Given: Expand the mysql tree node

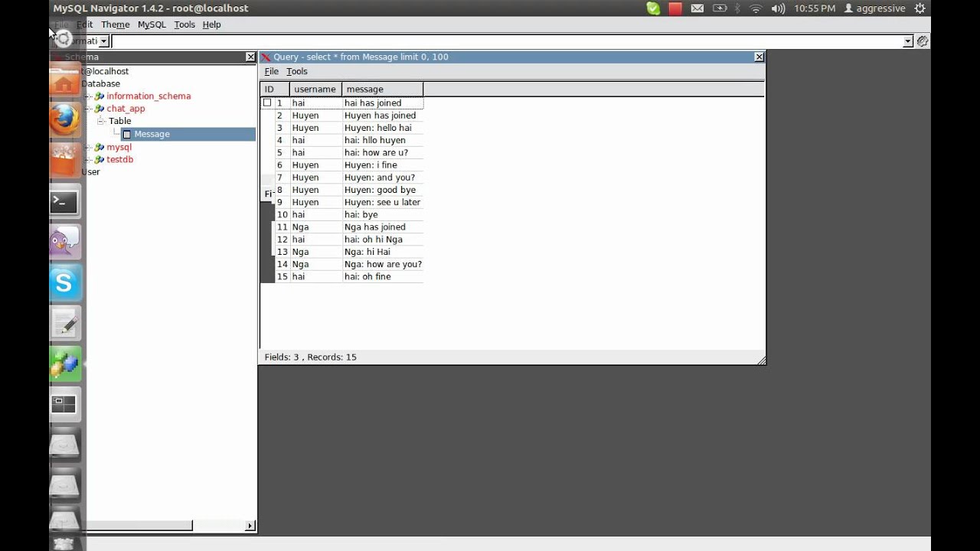Looking at the screenshot, I should 88,147.
